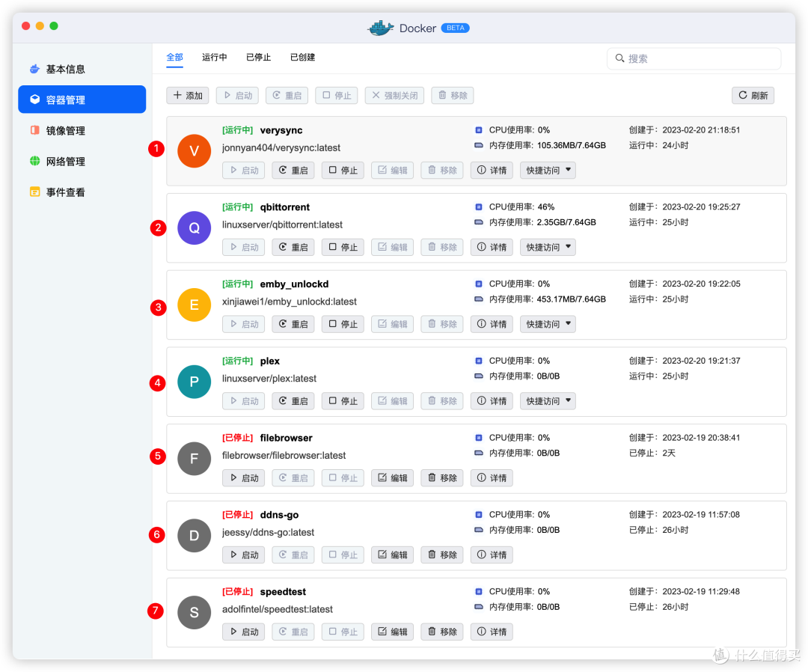
Task: Click the top toolbar 启动 button
Action: [x=238, y=95]
